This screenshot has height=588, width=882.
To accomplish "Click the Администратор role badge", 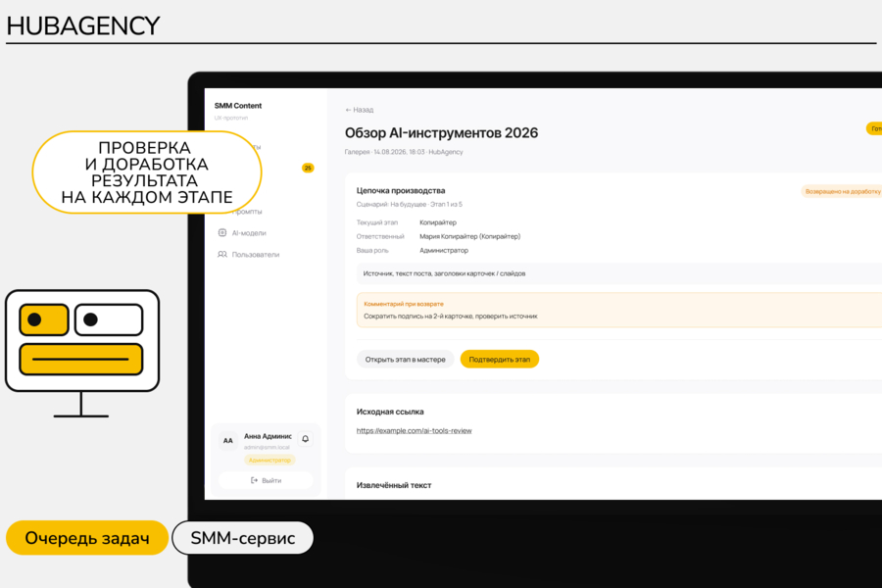I will (x=269, y=461).
